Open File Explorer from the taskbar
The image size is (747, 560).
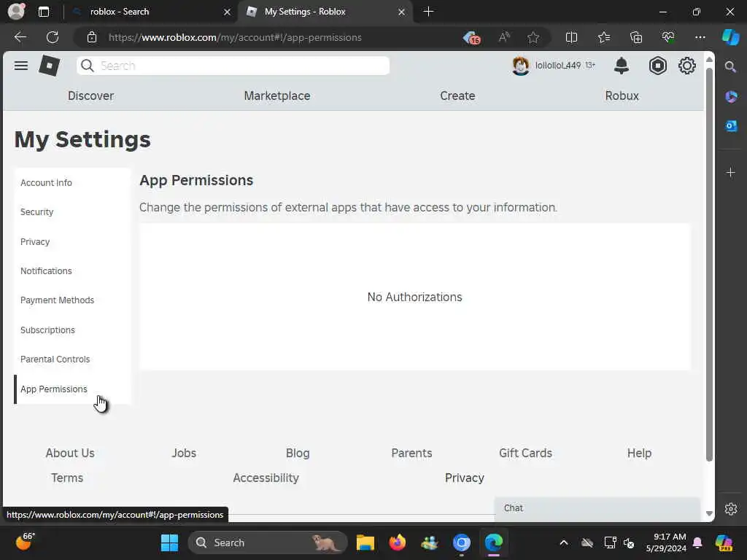coord(365,542)
